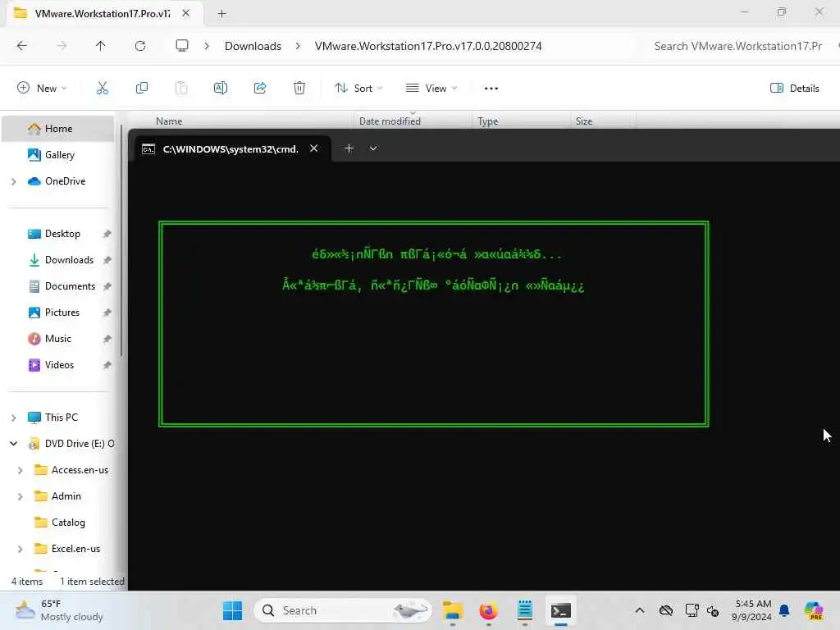Open the View dropdown menu
The height and width of the screenshot is (630, 840).
coord(431,89)
